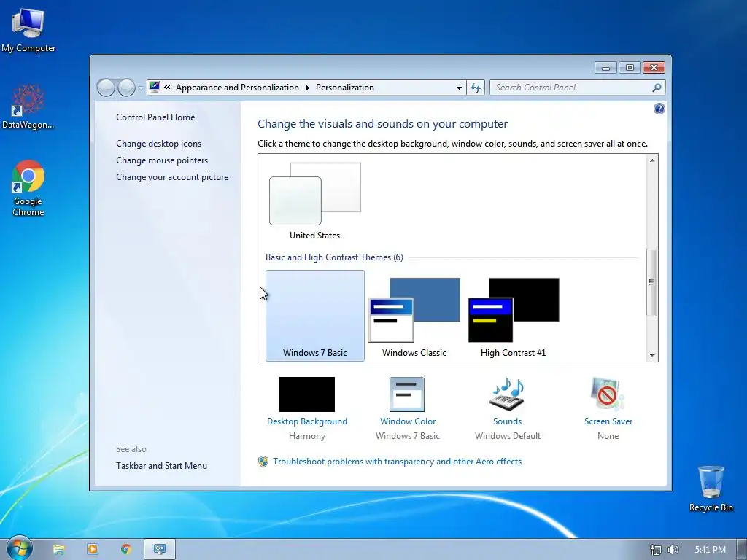Select the Windows 7 Basic theme

pos(315,315)
